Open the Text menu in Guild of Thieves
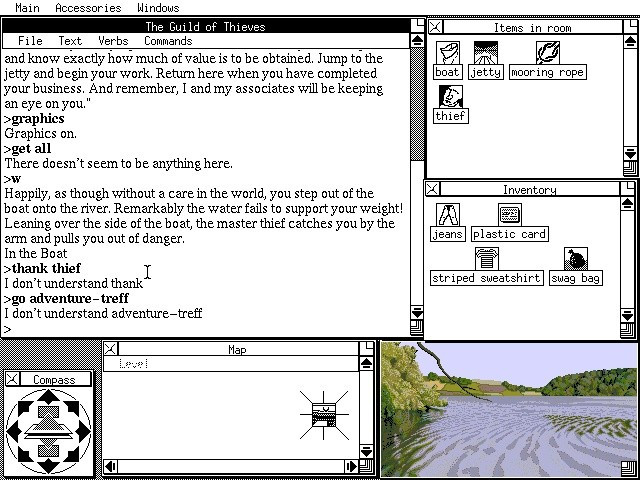The width and height of the screenshot is (640, 480). (x=70, y=41)
